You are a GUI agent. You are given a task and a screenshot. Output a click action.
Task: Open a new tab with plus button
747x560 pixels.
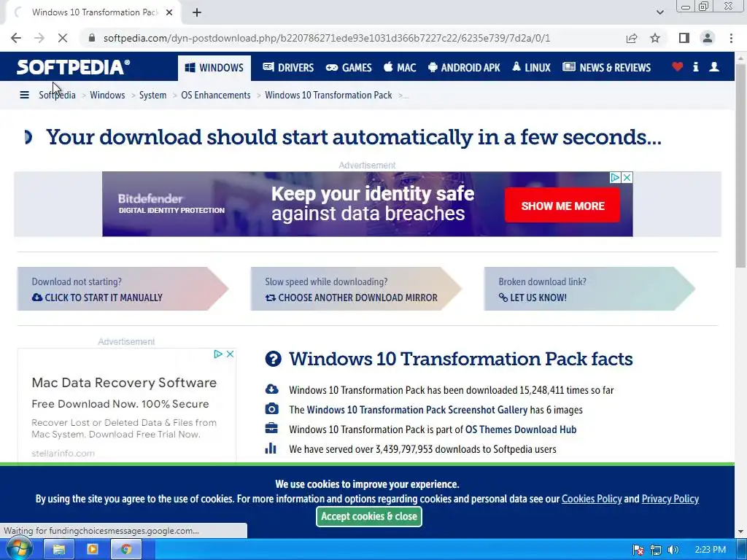[197, 12]
